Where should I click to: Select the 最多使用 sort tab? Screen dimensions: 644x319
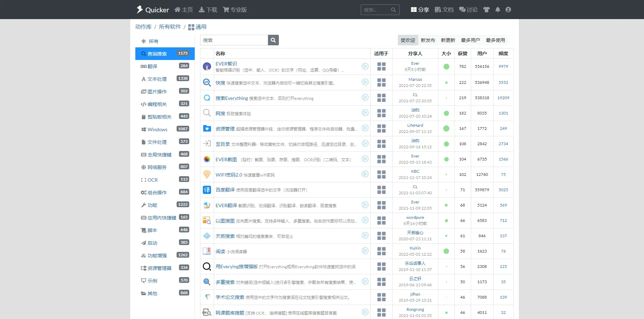point(495,40)
